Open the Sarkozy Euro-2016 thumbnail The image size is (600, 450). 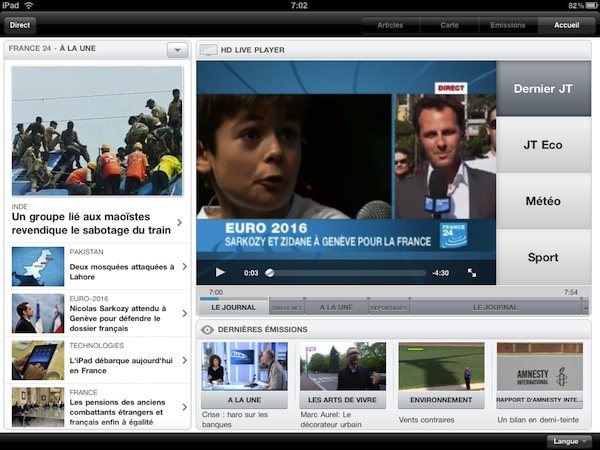pyautogui.click(x=38, y=313)
